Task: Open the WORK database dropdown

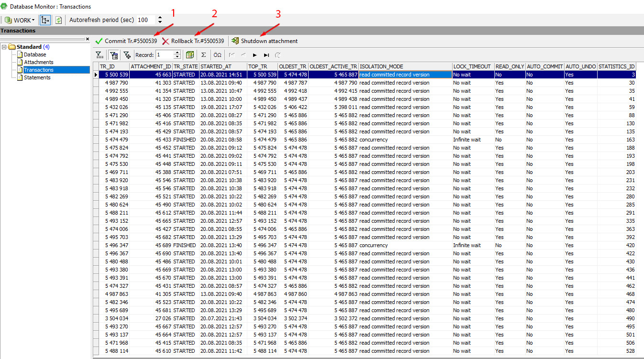Action: tap(20, 20)
